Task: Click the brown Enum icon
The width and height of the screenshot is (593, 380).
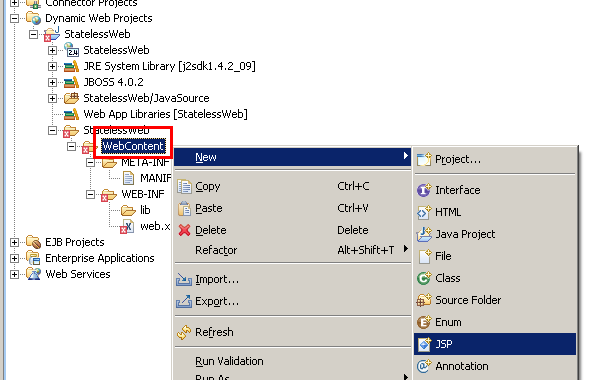Action: (424, 322)
